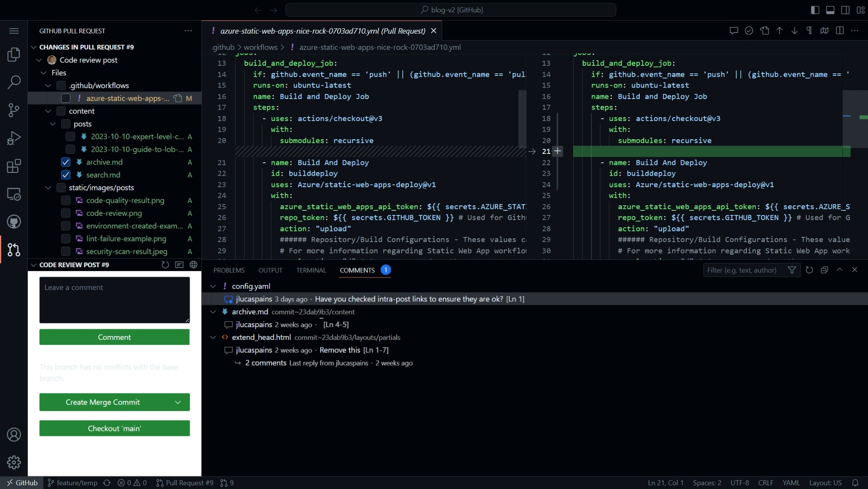Click Checkout 'main' button

coord(114,428)
